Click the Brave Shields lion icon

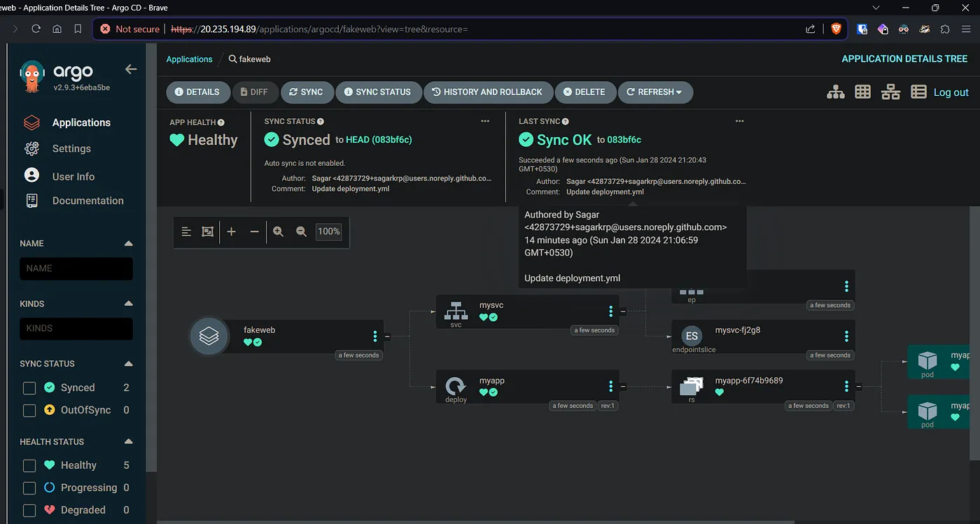point(835,29)
